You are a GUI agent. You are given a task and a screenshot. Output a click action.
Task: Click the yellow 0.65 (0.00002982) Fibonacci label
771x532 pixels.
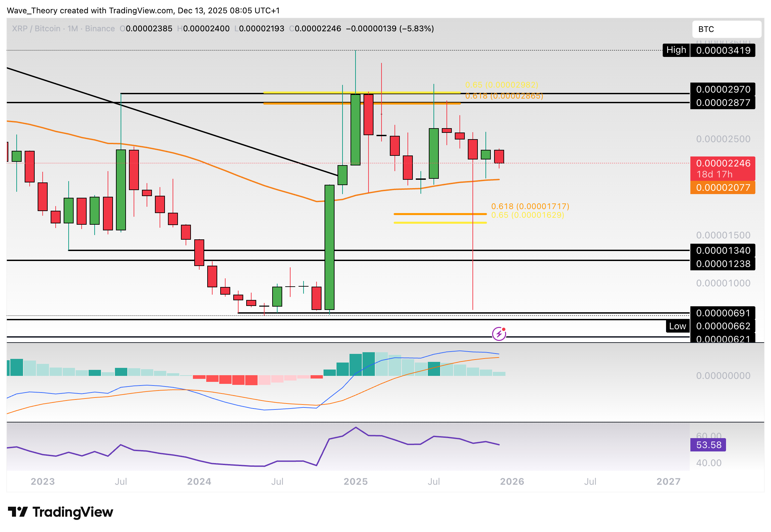point(501,85)
